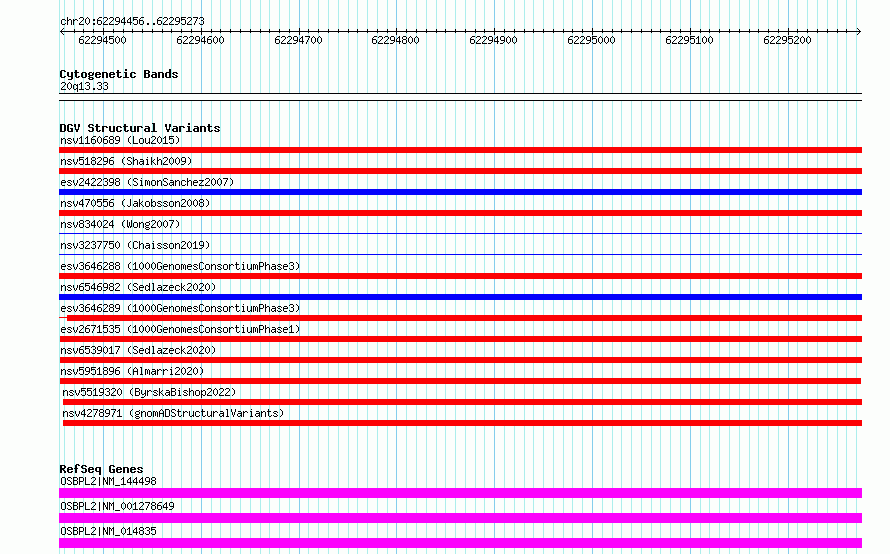The height and width of the screenshot is (554, 890).
Task: Open nsv6546982 (Sedlazeck2020) variant
Action: tap(138, 287)
